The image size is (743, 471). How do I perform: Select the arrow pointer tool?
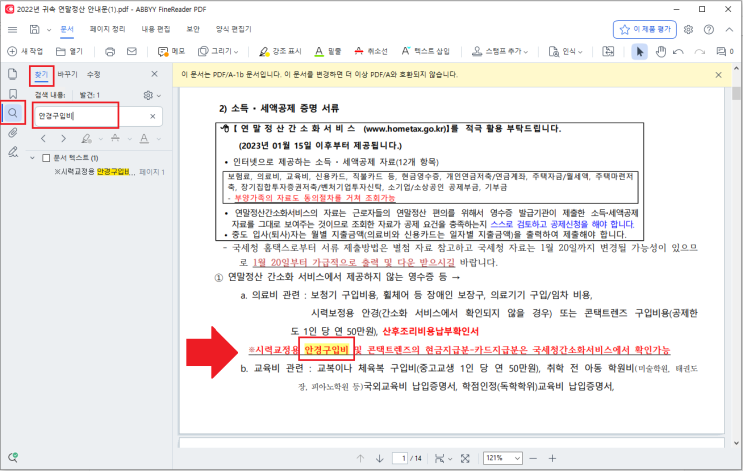click(640, 51)
